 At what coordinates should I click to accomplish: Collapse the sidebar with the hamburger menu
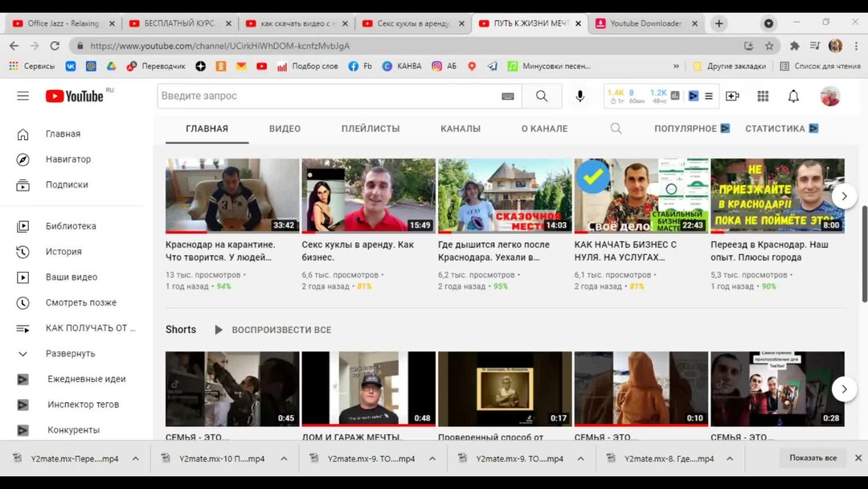pyautogui.click(x=23, y=95)
